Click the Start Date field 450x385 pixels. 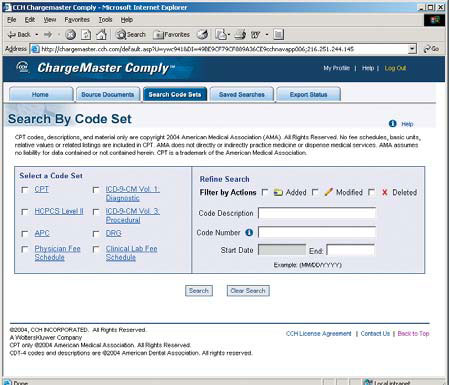tap(282, 250)
